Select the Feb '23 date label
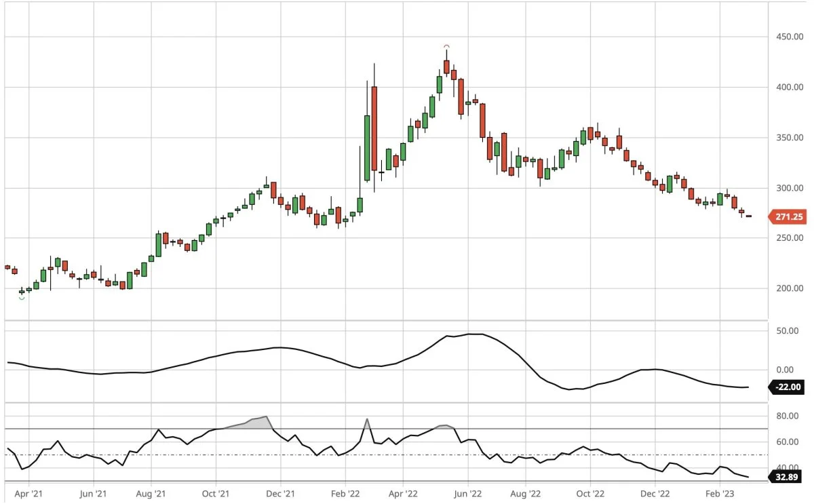 click(718, 495)
